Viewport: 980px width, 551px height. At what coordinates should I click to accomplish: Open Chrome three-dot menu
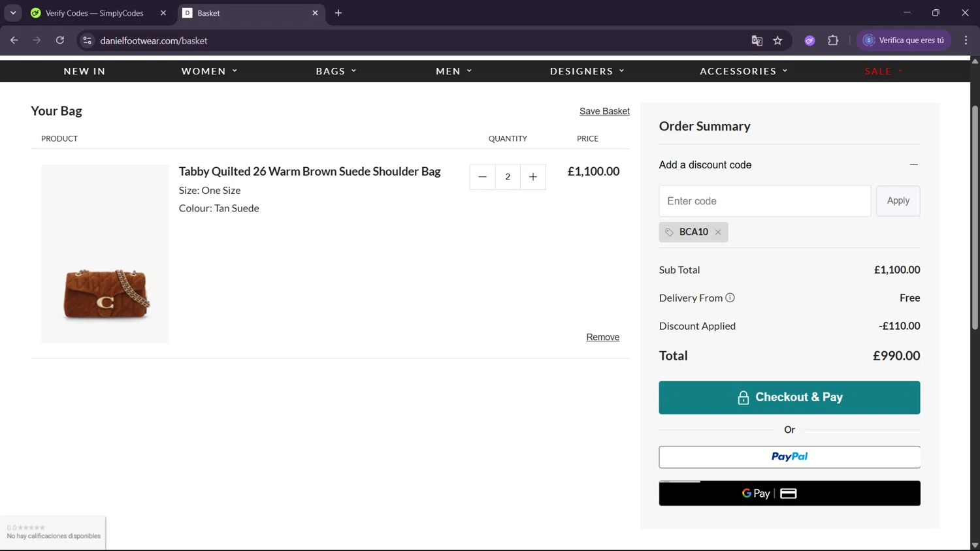966,40
